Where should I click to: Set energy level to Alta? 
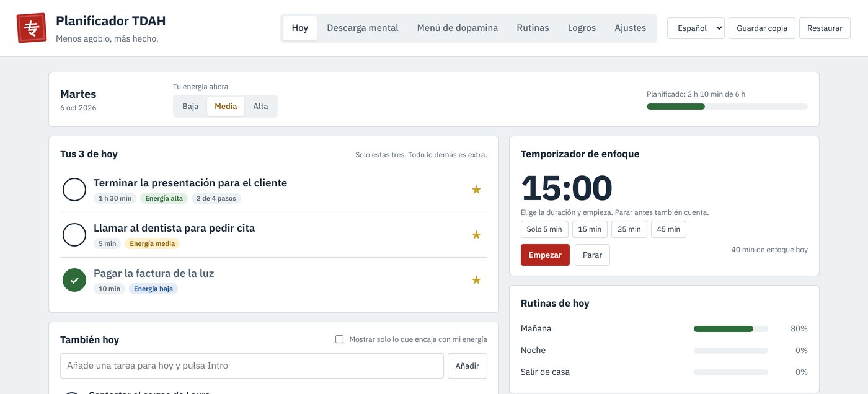260,106
